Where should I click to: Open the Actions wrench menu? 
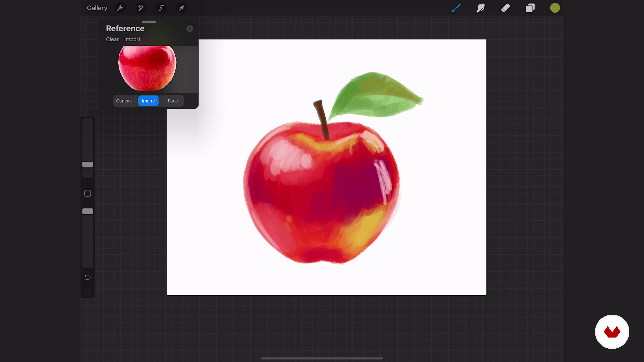120,8
